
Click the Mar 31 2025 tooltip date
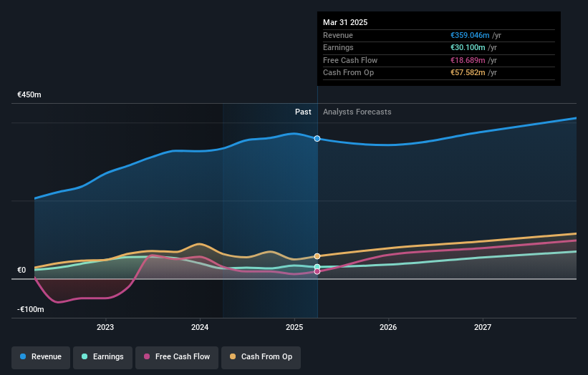345,22
